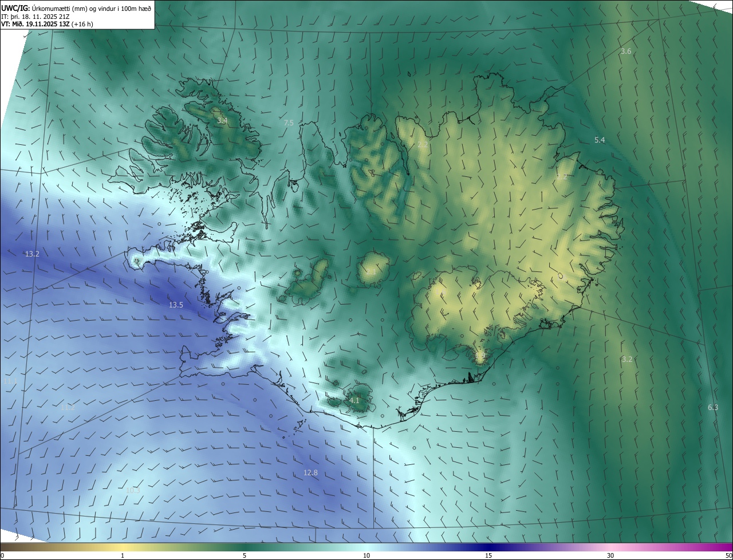
Task: Click the colorbar tick label 5
Action: (245, 555)
